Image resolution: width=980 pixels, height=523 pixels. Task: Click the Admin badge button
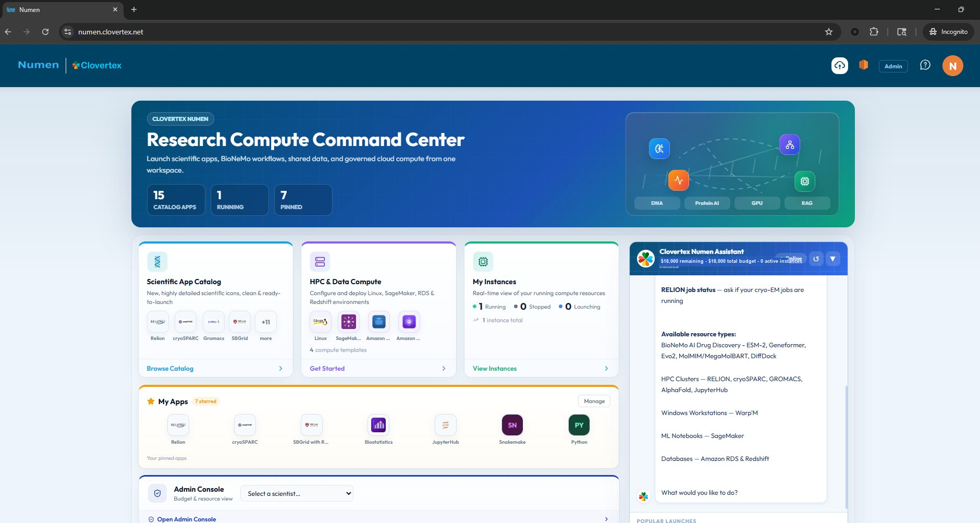[x=893, y=66]
